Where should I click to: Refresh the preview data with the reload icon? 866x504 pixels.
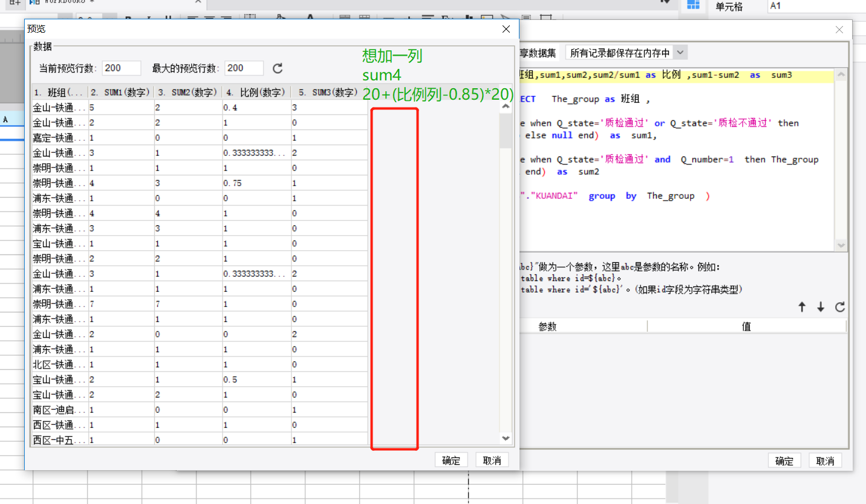(x=278, y=68)
